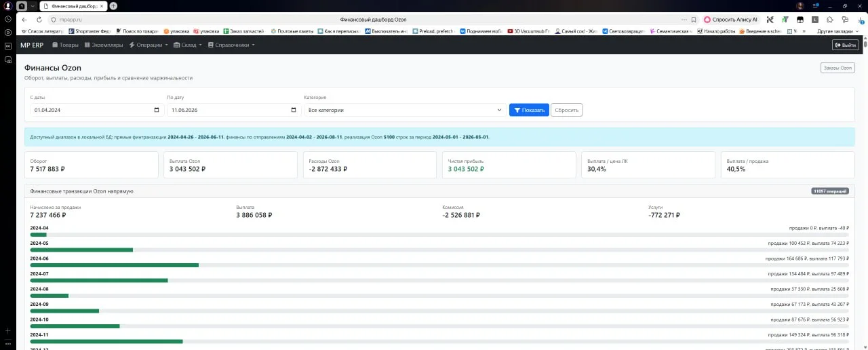Click the green Чистая прибыль value
This screenshot has height=350, width=868.
click(467, 169)
